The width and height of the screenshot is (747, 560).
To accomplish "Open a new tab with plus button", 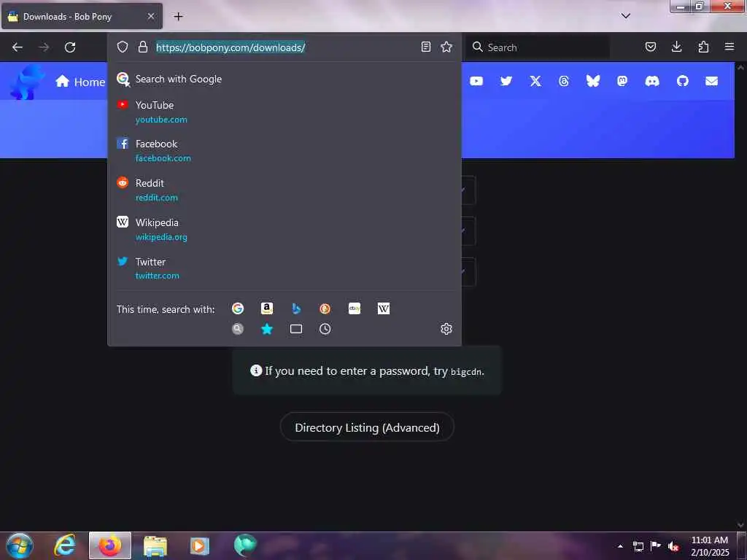I will point(178,16).
